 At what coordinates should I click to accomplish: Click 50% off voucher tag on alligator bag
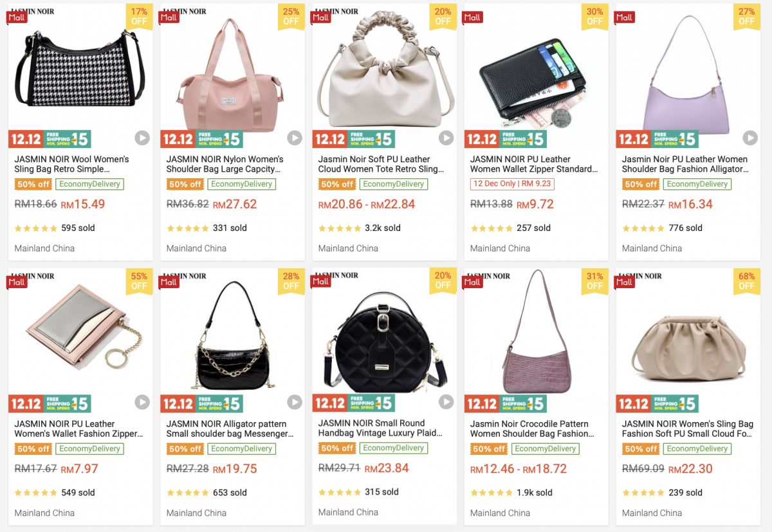(185, 449)
